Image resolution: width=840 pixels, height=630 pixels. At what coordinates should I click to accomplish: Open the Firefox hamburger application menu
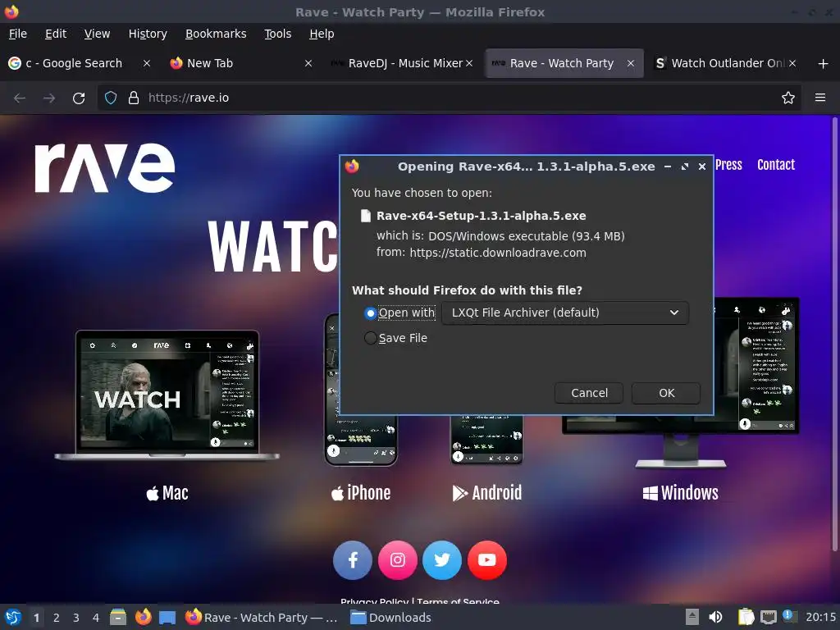coord(820,98)
